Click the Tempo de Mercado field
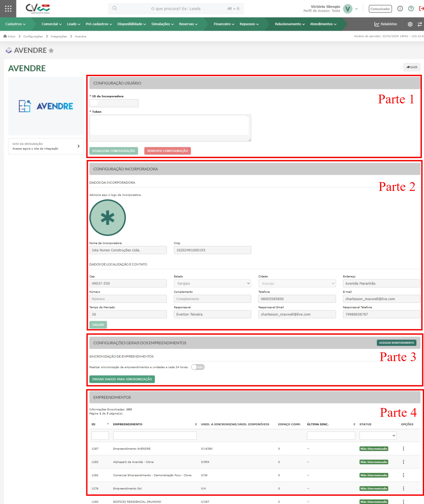424x504 pixels. point(128,314)
